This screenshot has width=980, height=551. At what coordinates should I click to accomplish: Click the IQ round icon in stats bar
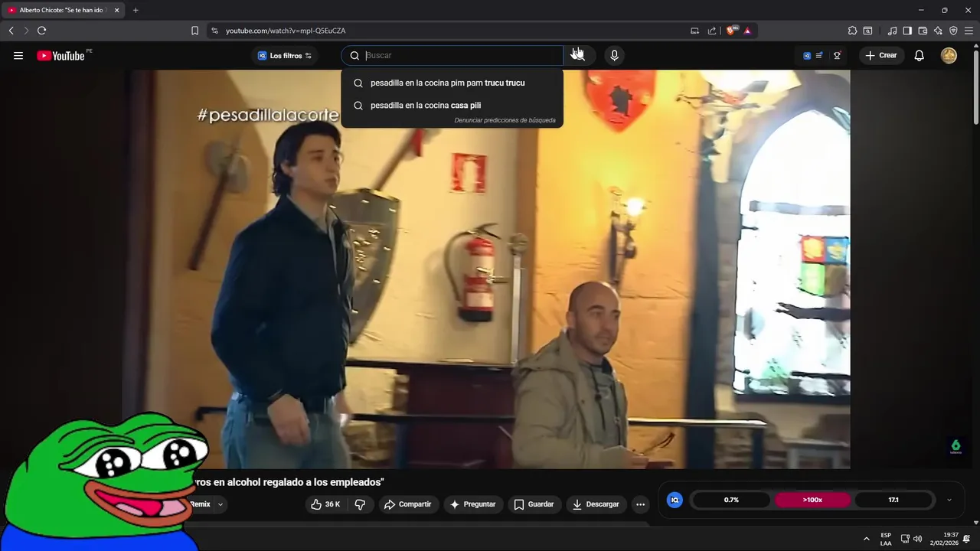pos(675,500)
